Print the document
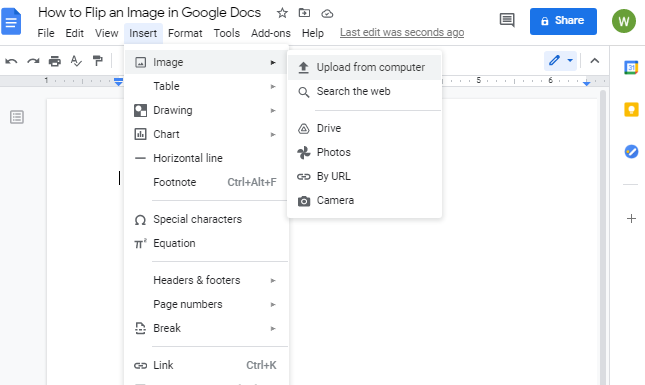This screenshot has height=385, width=645. [x=55, y=61]
